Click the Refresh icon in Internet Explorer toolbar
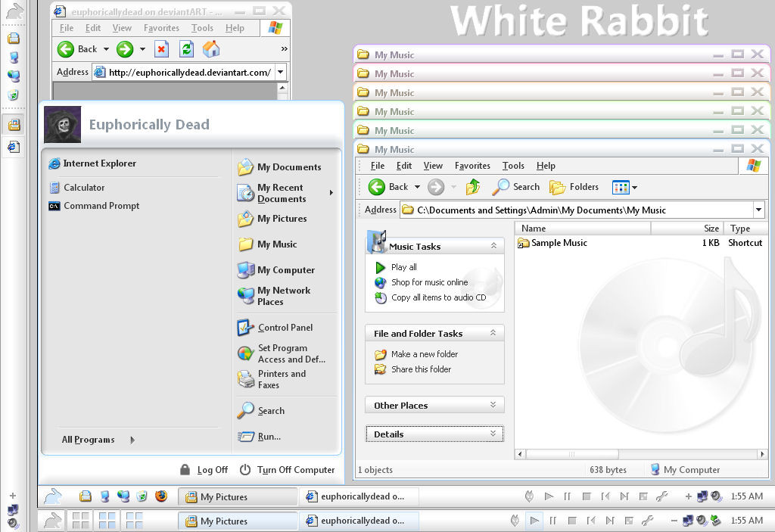Screen dimensions: 775x532 pyautogui.click(x=186, y=49)
